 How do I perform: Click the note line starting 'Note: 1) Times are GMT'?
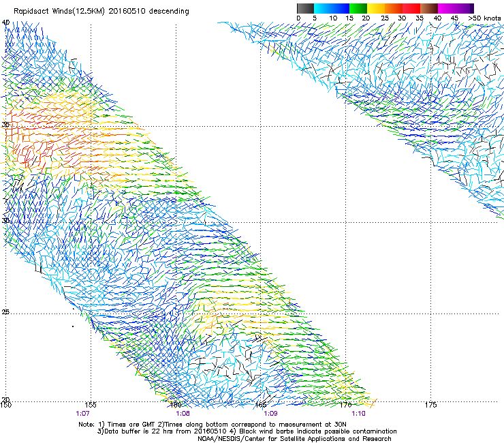coord(212,425)
